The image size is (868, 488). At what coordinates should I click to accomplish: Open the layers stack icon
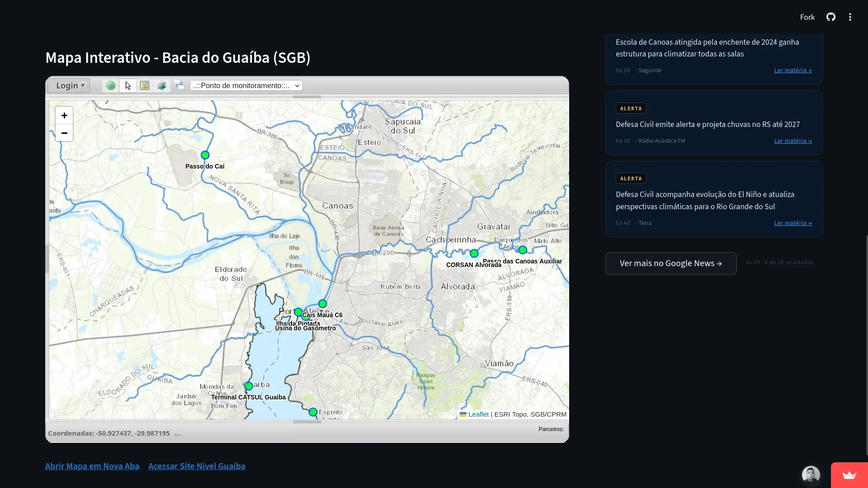pyautogui.click(x=162, y=85)
